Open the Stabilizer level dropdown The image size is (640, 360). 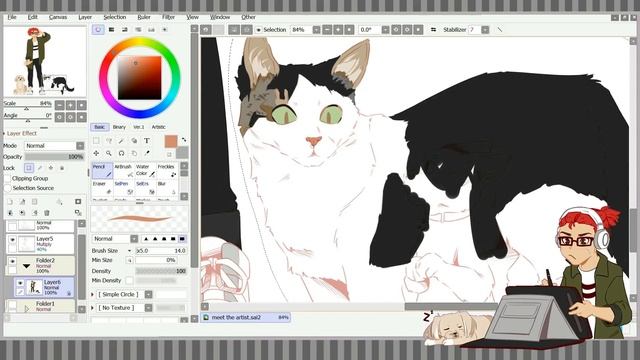pyautogui.click(x=485, y=30)
